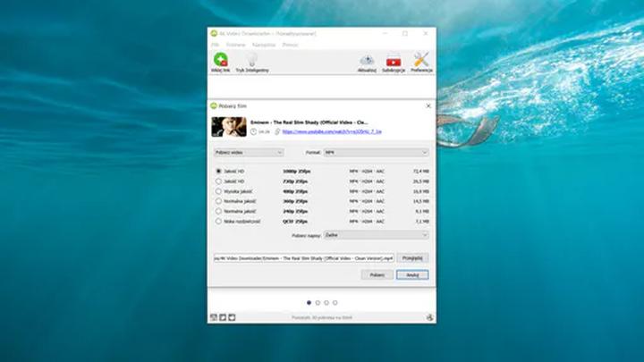Enable Tryb inteligentny lightbulb icon
Viewport: 644px width, 362px height.
[x=251, y=61]
